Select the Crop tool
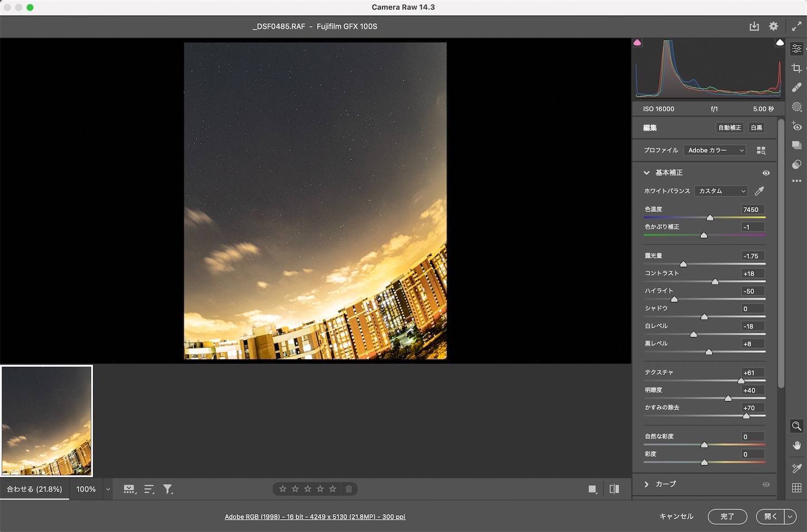This screenshot has height=532, width=807. point(796,68)
